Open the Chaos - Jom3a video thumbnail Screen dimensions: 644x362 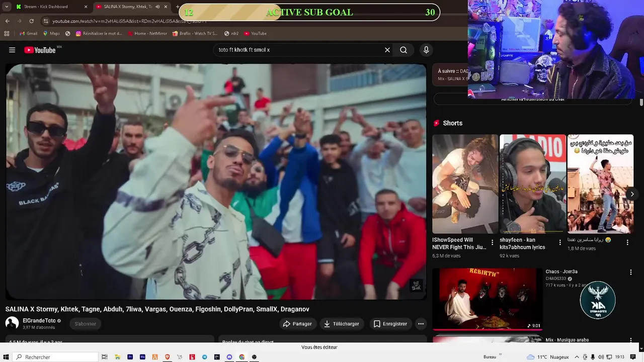pyautogui.click(x=488, y=299)
